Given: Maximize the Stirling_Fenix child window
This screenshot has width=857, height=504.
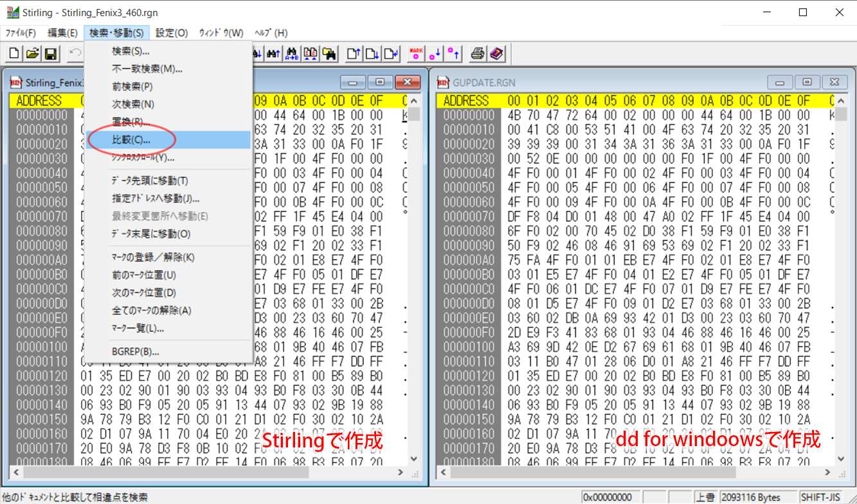Looking at the screenshot, I should 380,82.
